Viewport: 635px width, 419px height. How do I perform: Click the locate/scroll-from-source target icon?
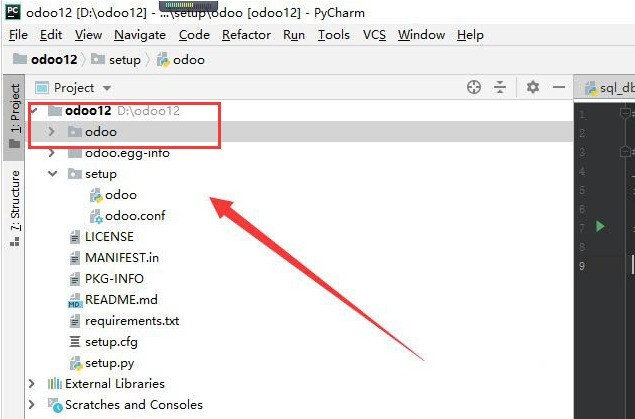pyautogui.click(x=474, y=88)
